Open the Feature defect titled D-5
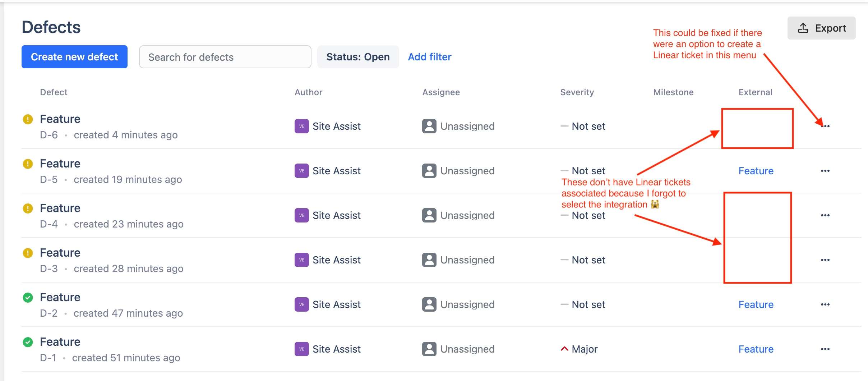 tap(60, 164)
